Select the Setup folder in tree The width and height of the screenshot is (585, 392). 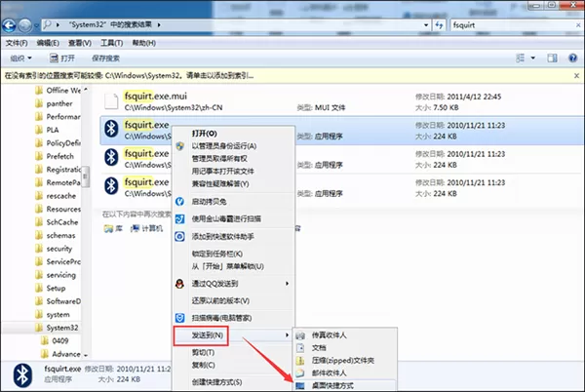[x=51, y=288]
